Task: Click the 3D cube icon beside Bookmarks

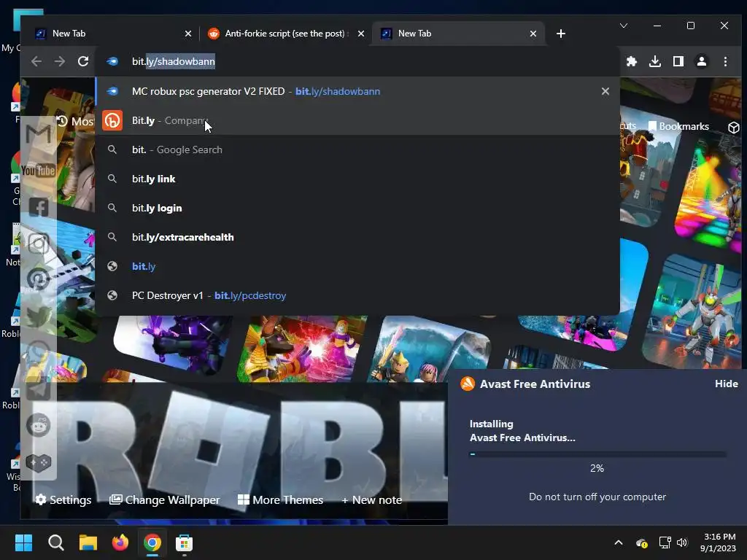Action: [734, 127]
